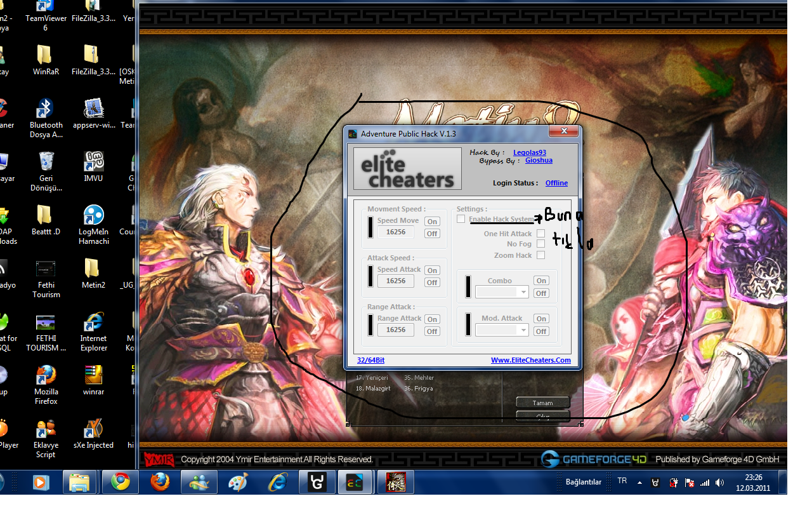Switch Mod. Attack On
This screenshot has height=508, width=812.
(541, 319)
